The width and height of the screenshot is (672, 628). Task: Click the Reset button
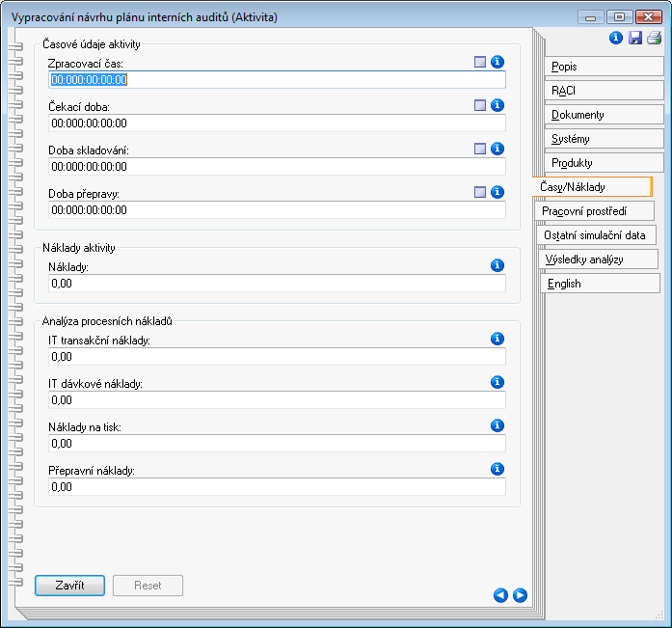coord(148,586)
